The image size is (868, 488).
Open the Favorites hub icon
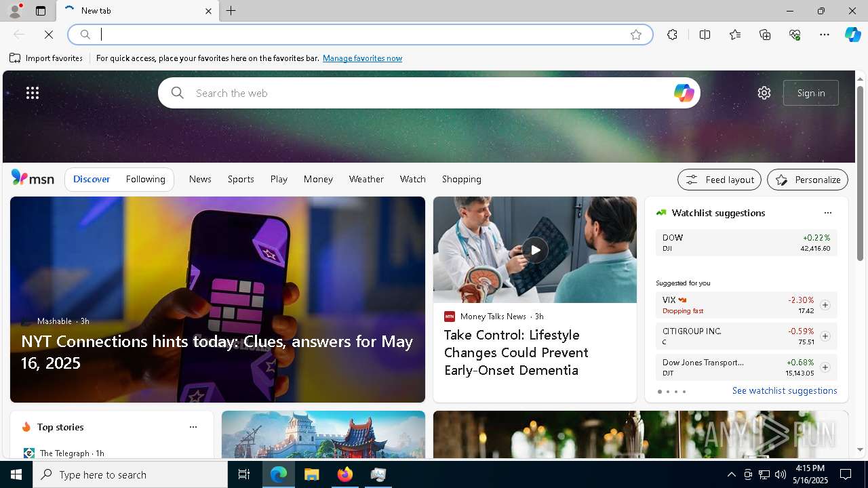735,35
